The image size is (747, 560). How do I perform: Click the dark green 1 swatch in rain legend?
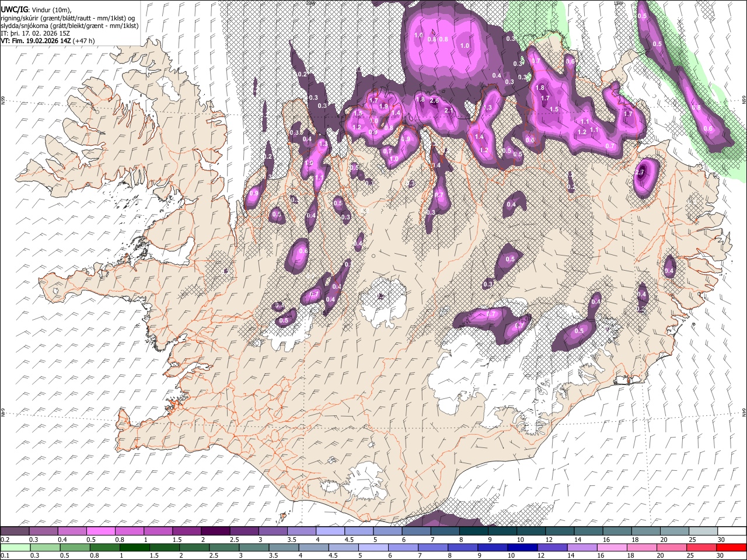[x=134, y=547]
